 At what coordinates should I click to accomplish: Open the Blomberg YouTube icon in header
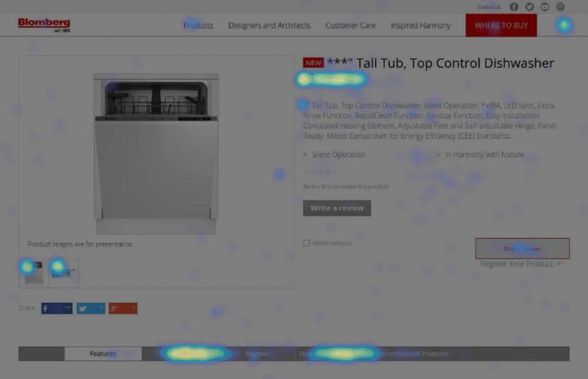tap(544, 7)
